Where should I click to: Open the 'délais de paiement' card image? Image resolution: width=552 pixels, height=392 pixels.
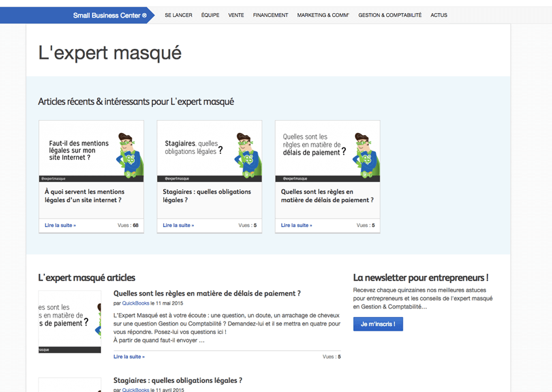[x=328, y=151]
